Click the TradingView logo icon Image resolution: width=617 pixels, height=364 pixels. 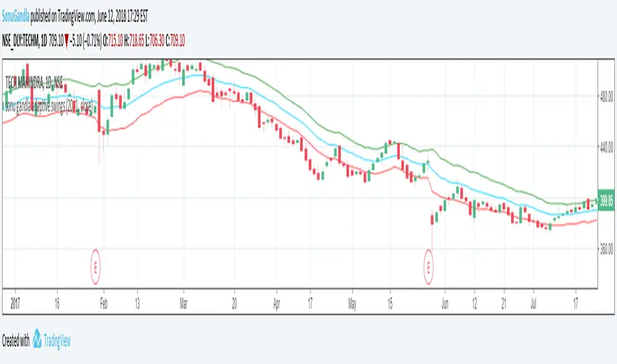[37, 338]
